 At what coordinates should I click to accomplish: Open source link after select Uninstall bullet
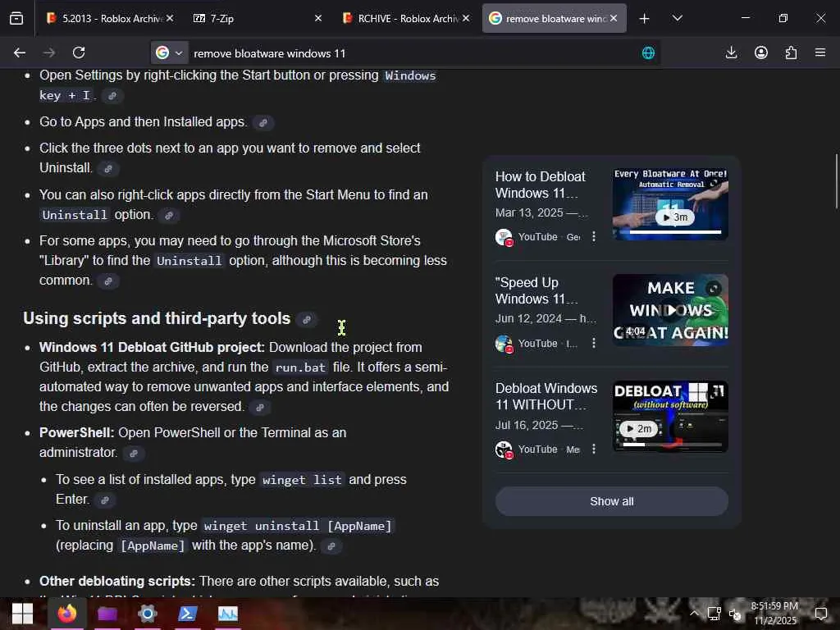[x=107, y=169]
